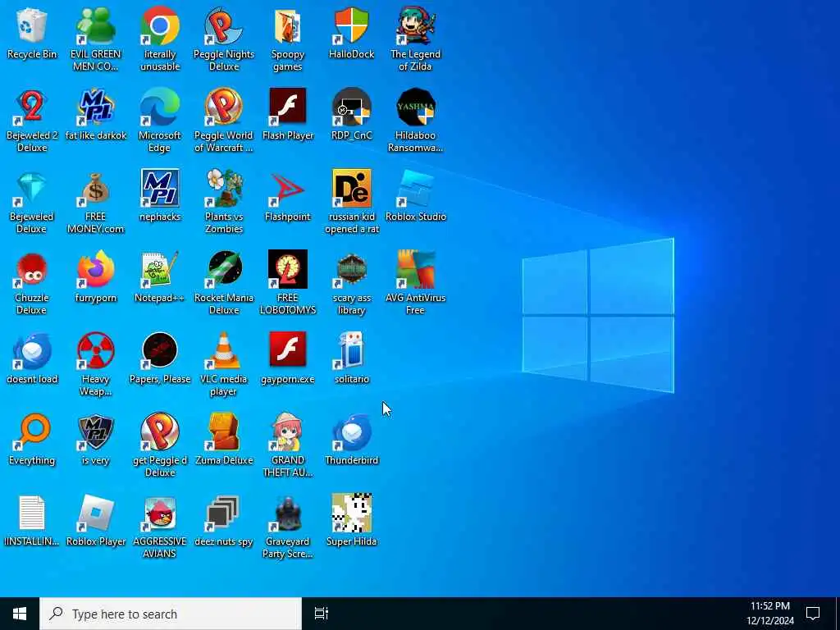Select the Microsoft Edge shortcut

click(x=160, y=107)
